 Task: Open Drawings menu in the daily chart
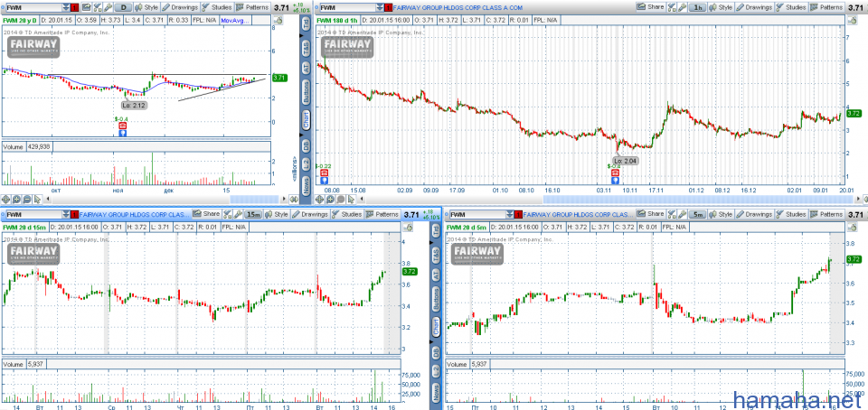(180, 8)
